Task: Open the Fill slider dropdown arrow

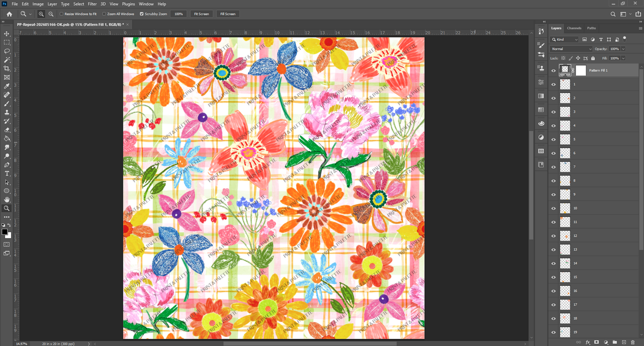Action: (x=623, y=58)
